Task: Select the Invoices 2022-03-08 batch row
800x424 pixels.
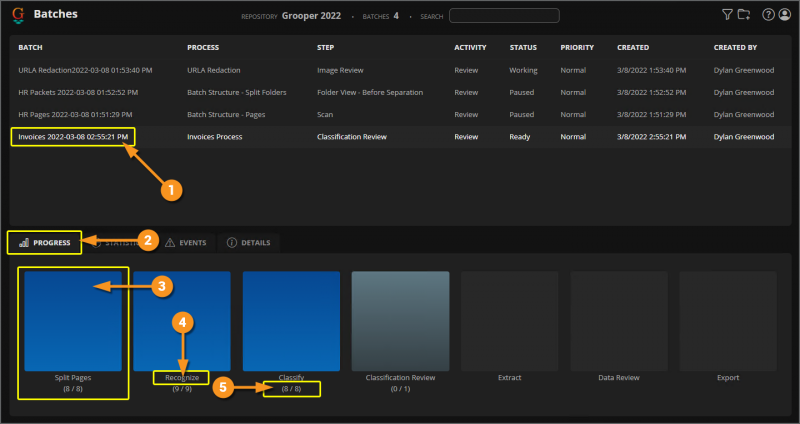Action: click(x=72, y=136)
